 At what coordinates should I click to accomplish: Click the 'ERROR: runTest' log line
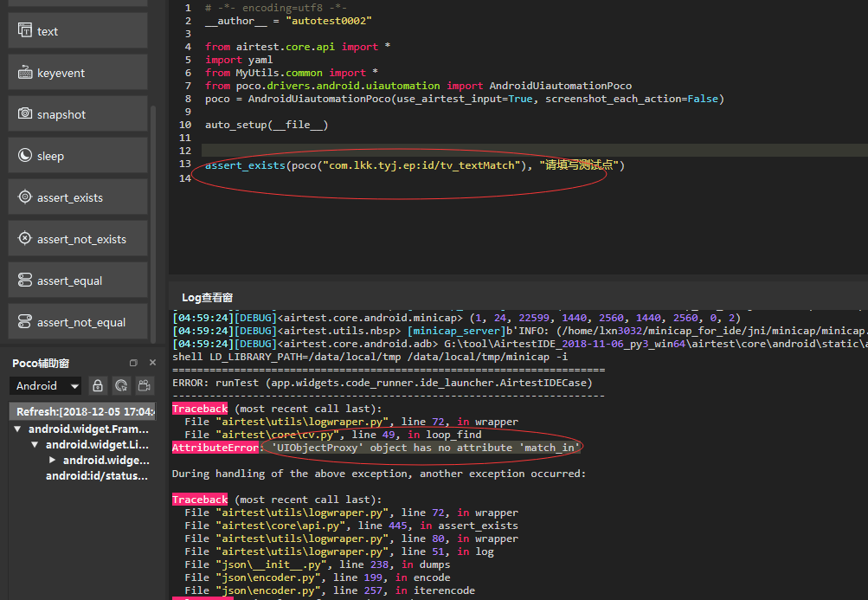tap(382, 383)
